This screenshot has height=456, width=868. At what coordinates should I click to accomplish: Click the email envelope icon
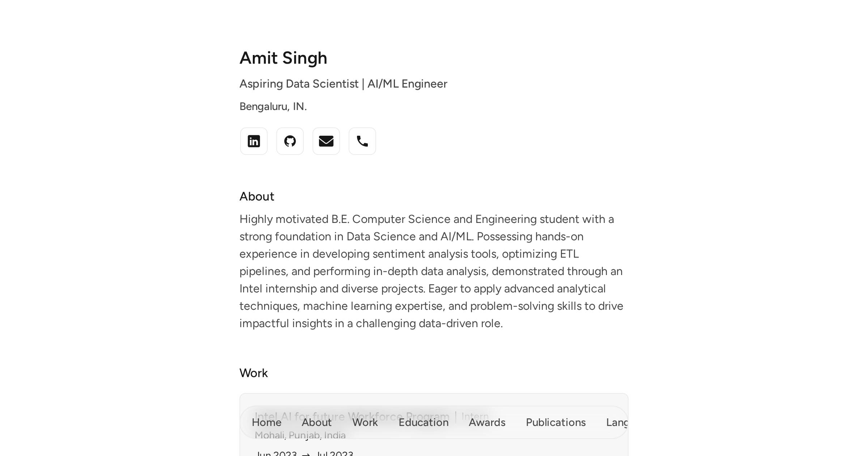tap(326, 141)
